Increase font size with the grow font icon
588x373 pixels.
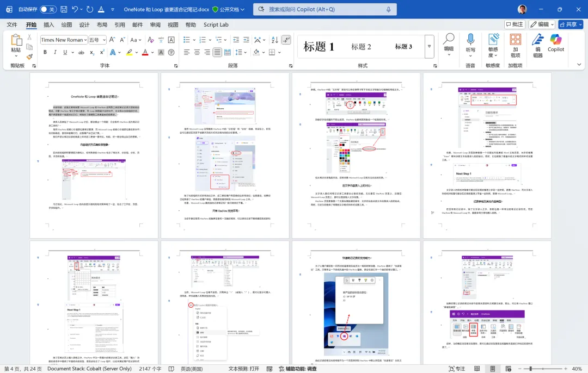pyautogui.click(x=112, y=40)
